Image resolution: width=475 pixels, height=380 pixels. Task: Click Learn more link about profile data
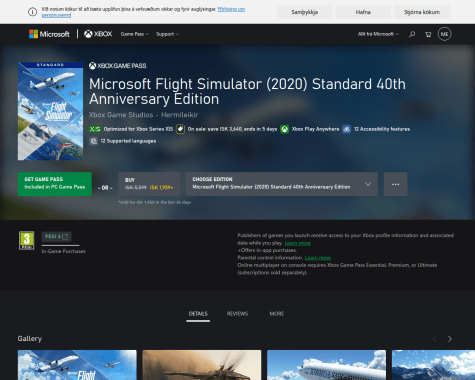point(297,243)
